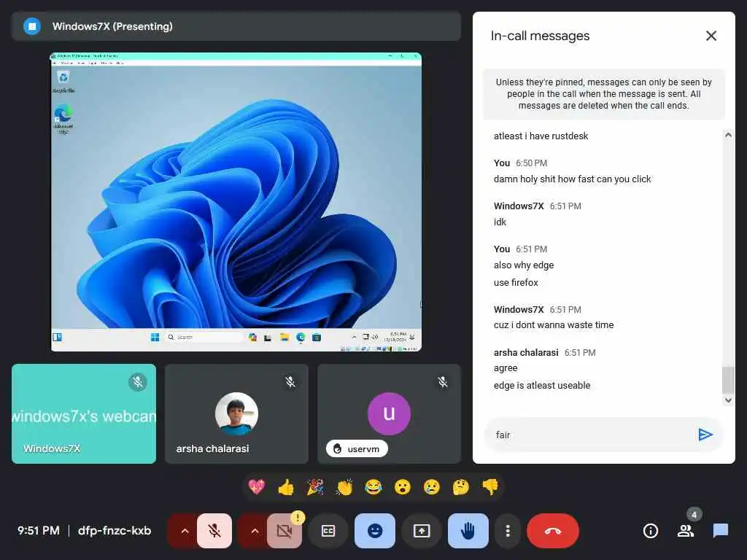This screenshot has width=747, height=560.
Task: Show the people participants list
Action: point(686,531)
